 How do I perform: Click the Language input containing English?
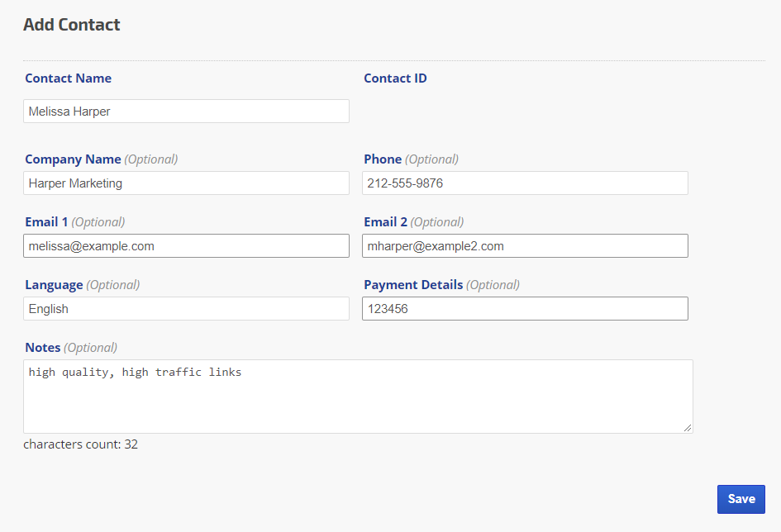click(x=186, y=309)
